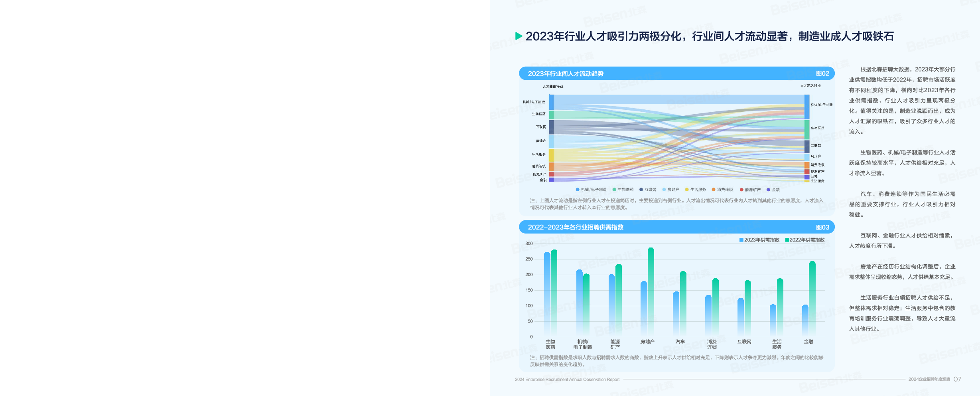Click the page number 07 in the footer

pyautogui.click(x=957, y=379)
